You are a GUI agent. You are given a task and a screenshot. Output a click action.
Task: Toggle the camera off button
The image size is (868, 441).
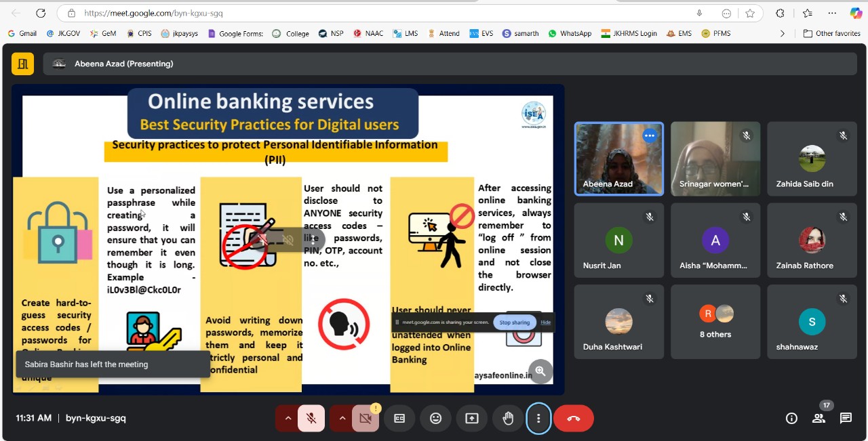(366, 419)
